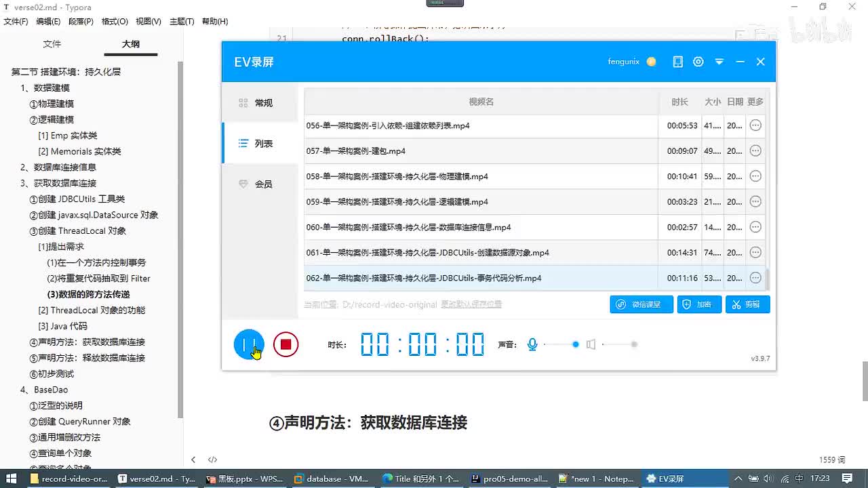Screen dimensions: 868x488
Task: Switch Typora sidebar to 大纲 tab
Action: [x=131, y=44]
